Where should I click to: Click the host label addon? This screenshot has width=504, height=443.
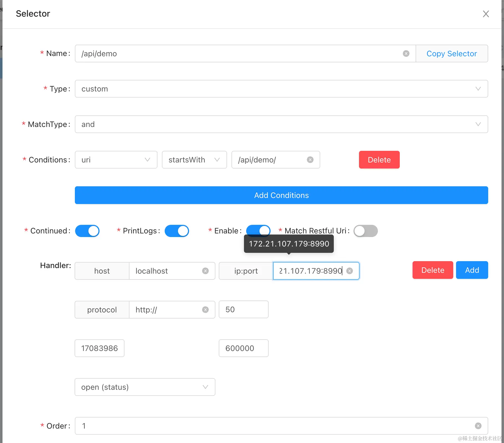102,271
